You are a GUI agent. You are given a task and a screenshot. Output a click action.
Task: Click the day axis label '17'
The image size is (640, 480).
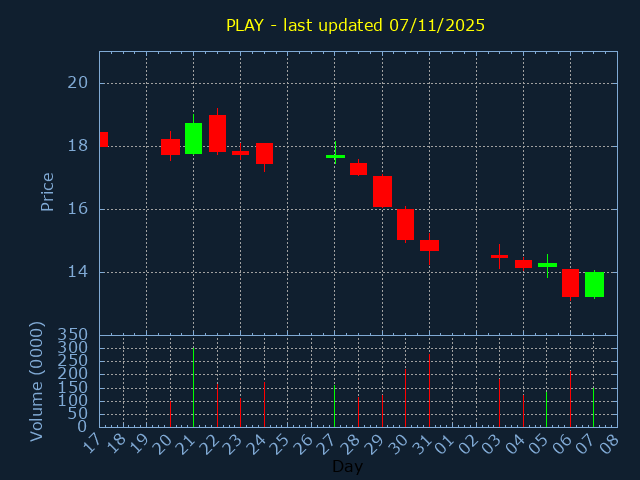(91, 444)
